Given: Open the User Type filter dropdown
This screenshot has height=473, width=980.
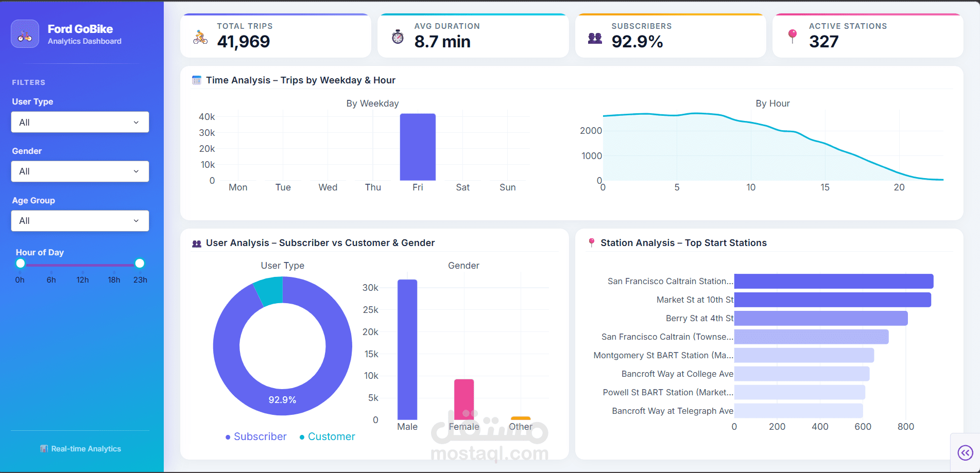Looking at the screenshot, I should [80, 122].
